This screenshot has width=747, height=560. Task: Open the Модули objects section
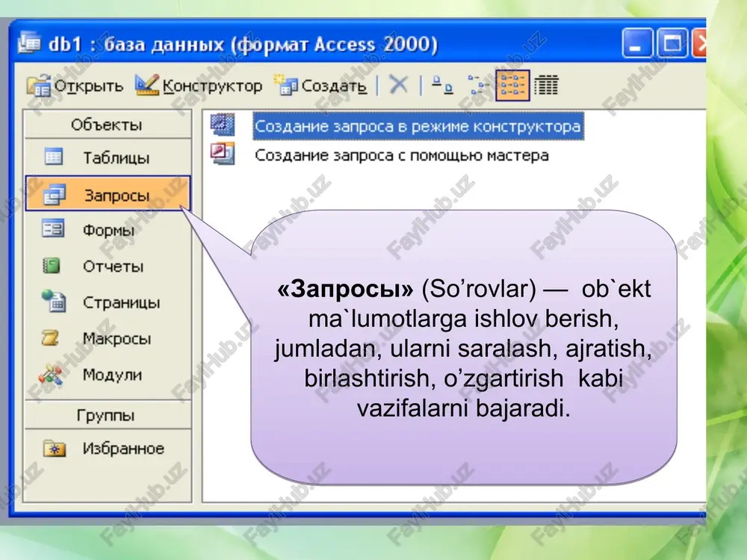(x=108, y=375)
